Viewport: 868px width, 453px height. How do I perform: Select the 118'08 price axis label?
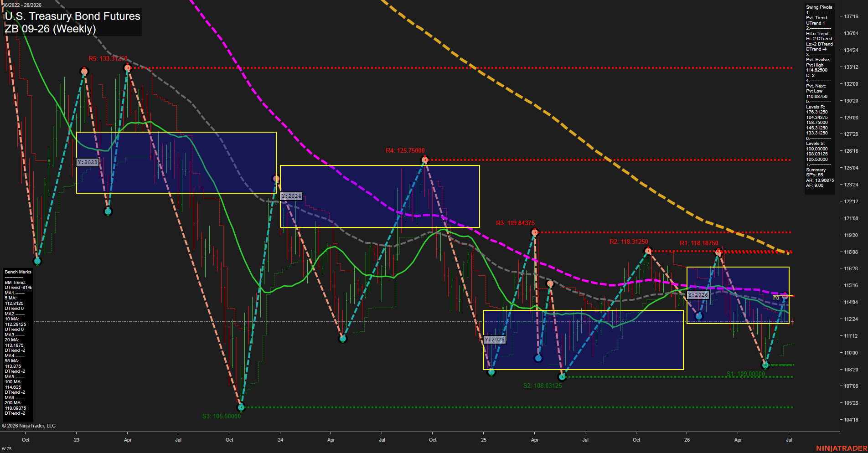click(851, 252)
